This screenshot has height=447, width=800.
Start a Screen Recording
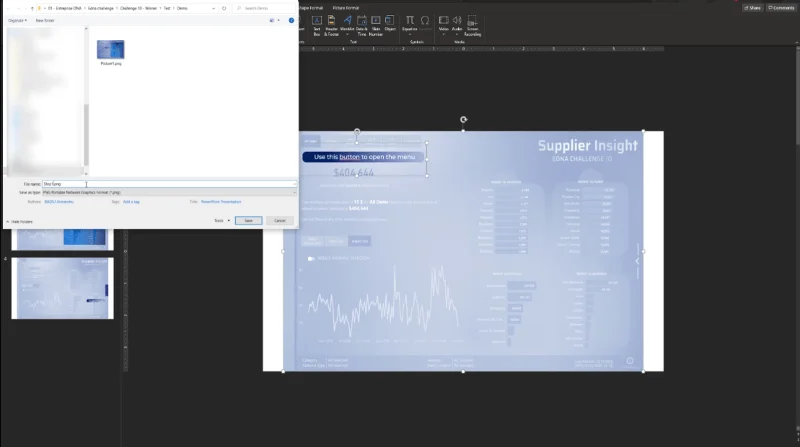click(472, 26)
